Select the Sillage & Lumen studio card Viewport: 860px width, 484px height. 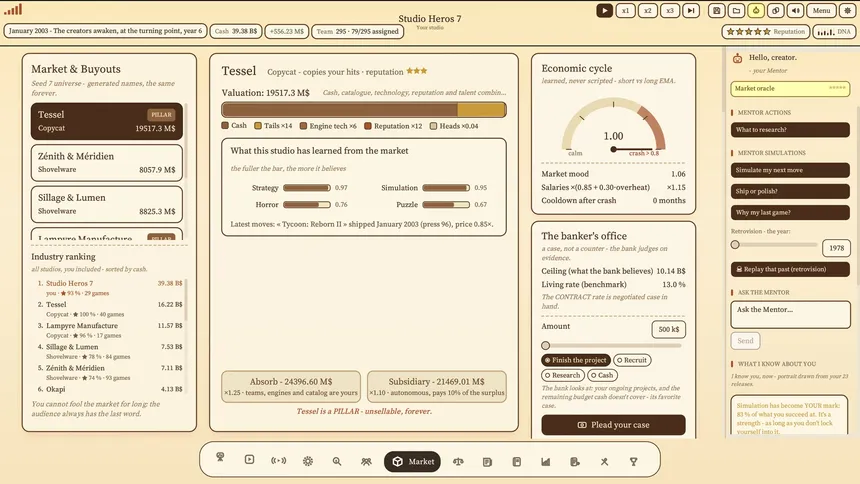(107, 204)
